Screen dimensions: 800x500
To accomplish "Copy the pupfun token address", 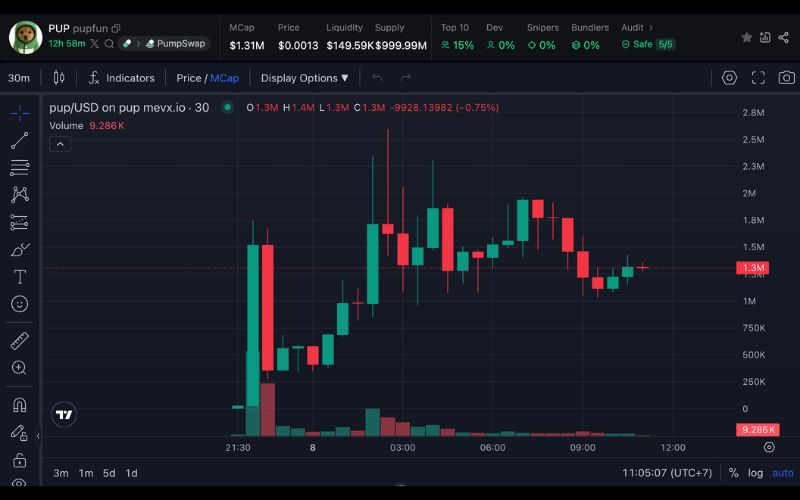I will [116, 29].
